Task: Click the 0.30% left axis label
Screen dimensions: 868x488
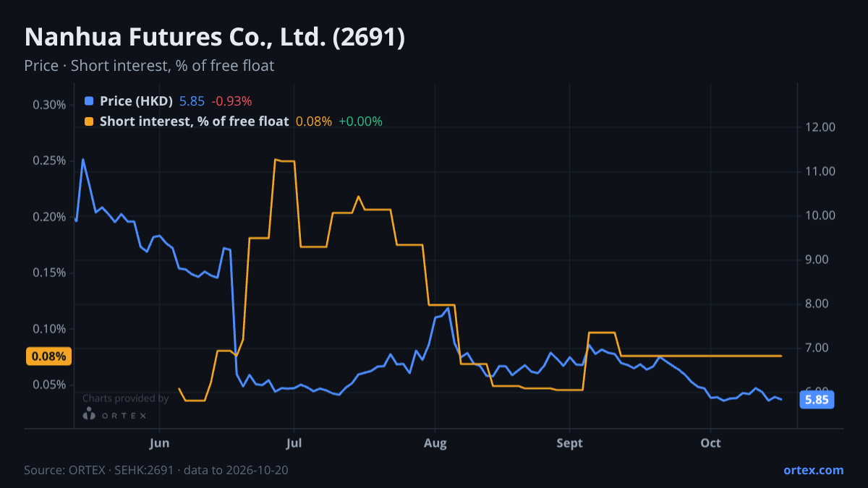Action: (x=49, y=105)
